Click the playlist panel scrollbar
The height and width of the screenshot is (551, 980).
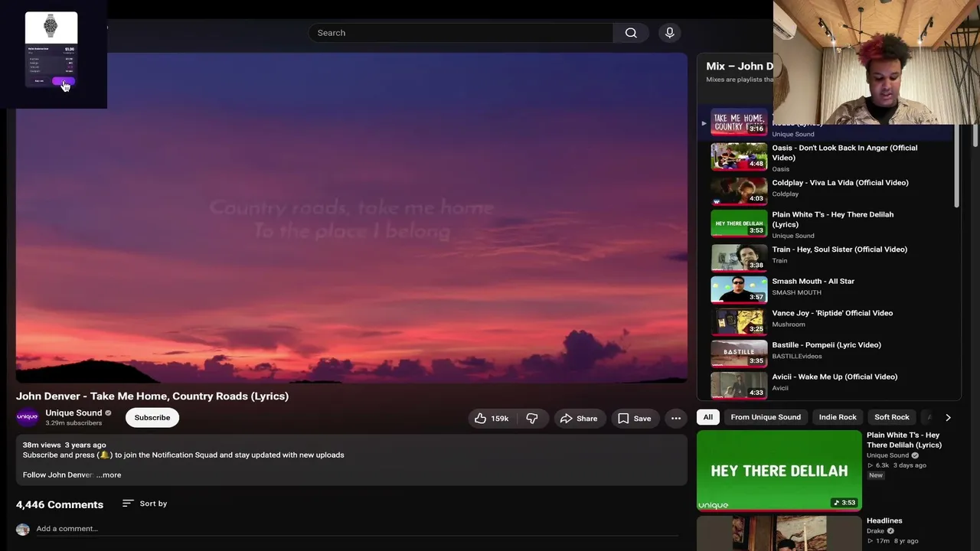tap(957, 165)
